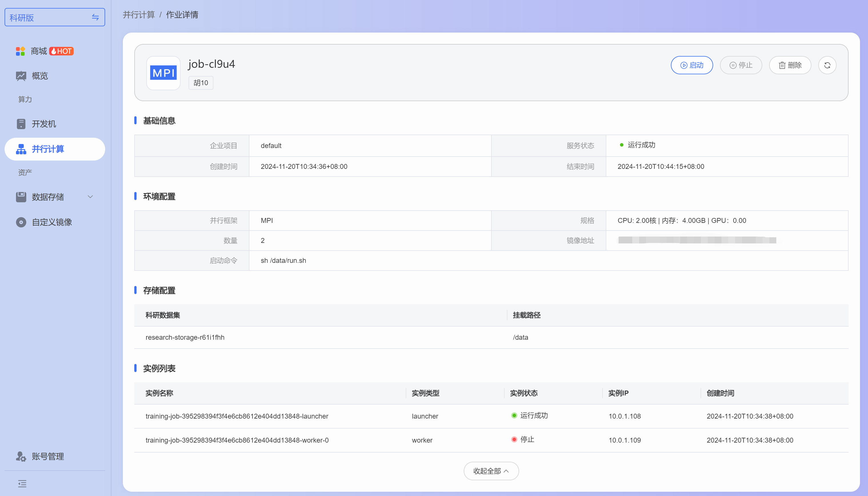Image resolution: width=868 pixels, height=496 pixels.
Task: Click the 数量 value 2
Action: [x=262, y=241]
